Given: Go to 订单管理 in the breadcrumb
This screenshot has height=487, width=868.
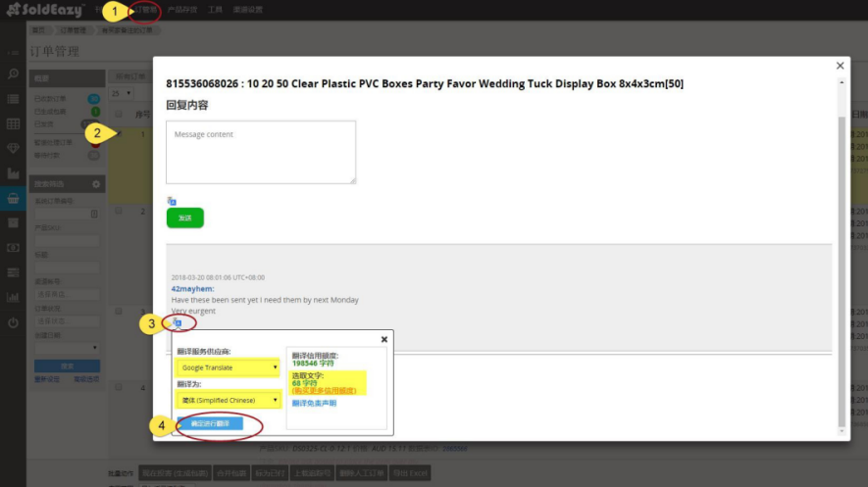Looking at the screenshot, I should [x=73, y=30].
